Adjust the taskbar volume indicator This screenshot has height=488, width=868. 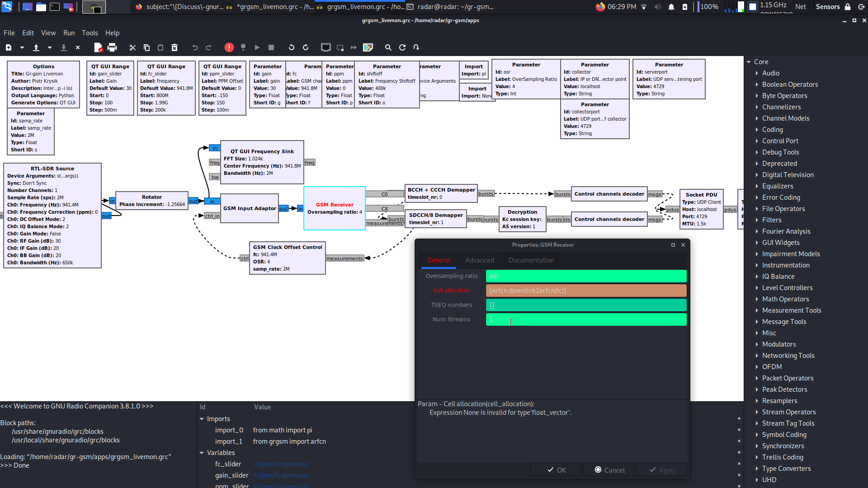tap(657, 7)
